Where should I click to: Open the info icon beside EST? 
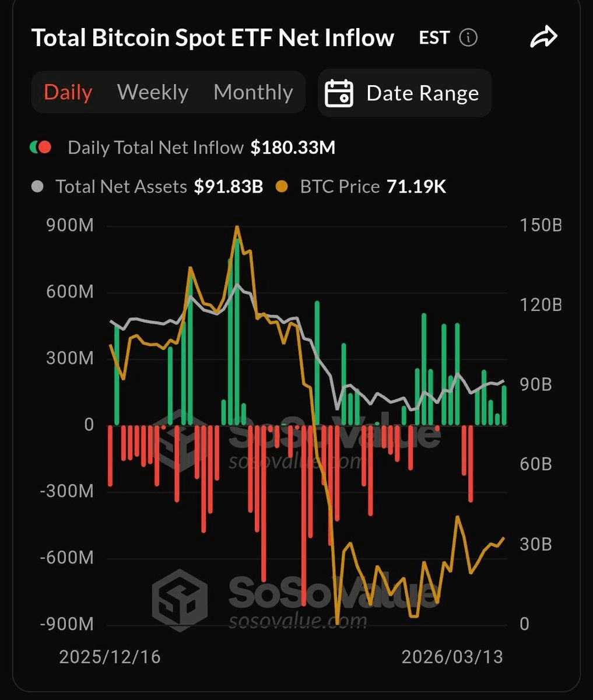pyautogui.click(x=468, y=38)
